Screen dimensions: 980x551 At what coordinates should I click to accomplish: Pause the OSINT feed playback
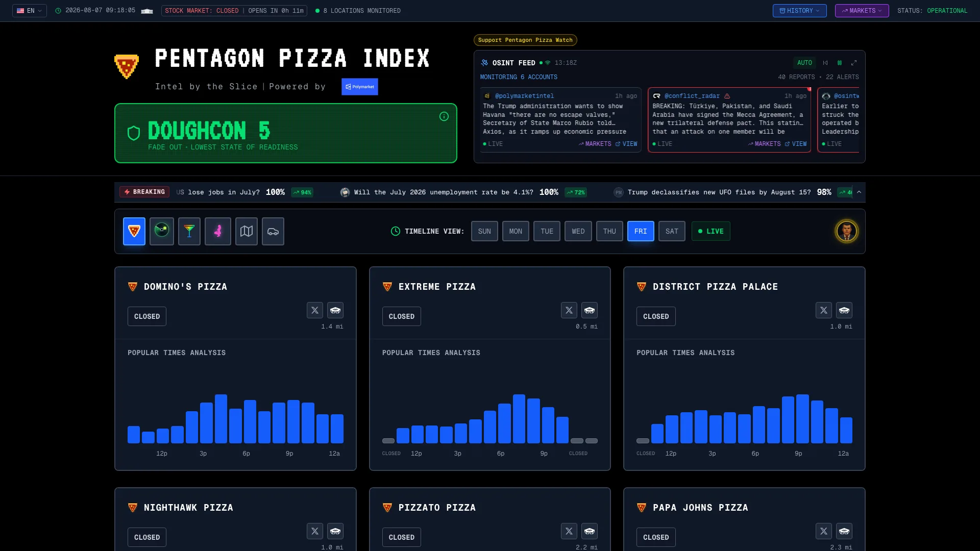tap(840, 63)
